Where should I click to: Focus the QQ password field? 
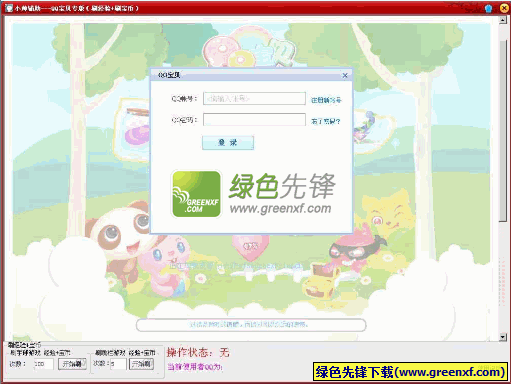pyautogui.click(x=254, y=120)
